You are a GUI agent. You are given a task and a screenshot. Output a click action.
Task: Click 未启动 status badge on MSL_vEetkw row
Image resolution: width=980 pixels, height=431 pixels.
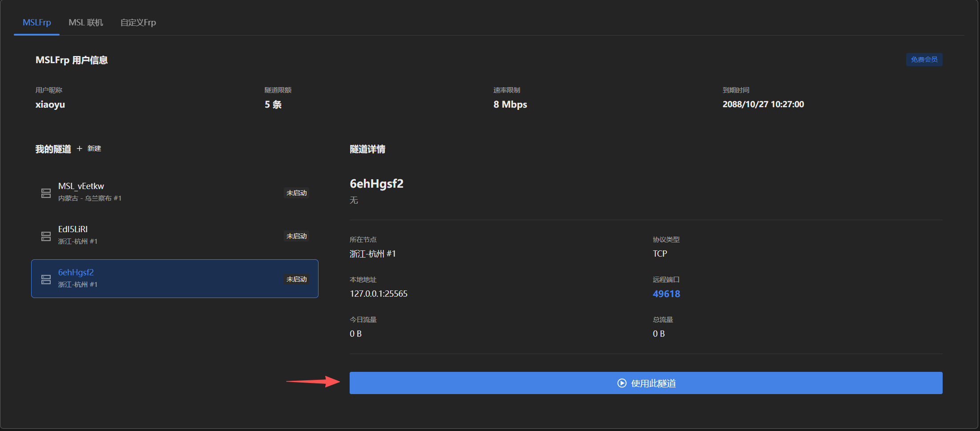click(296, 193)
